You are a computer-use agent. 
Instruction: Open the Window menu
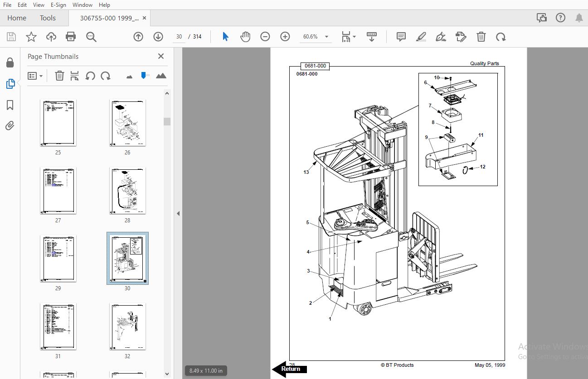tap(83, 5)
